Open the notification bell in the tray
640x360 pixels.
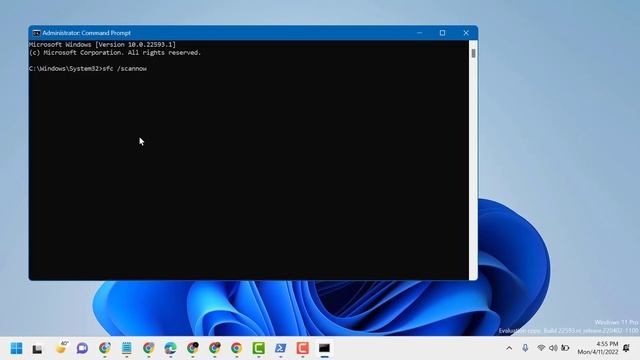pos(627,348)
